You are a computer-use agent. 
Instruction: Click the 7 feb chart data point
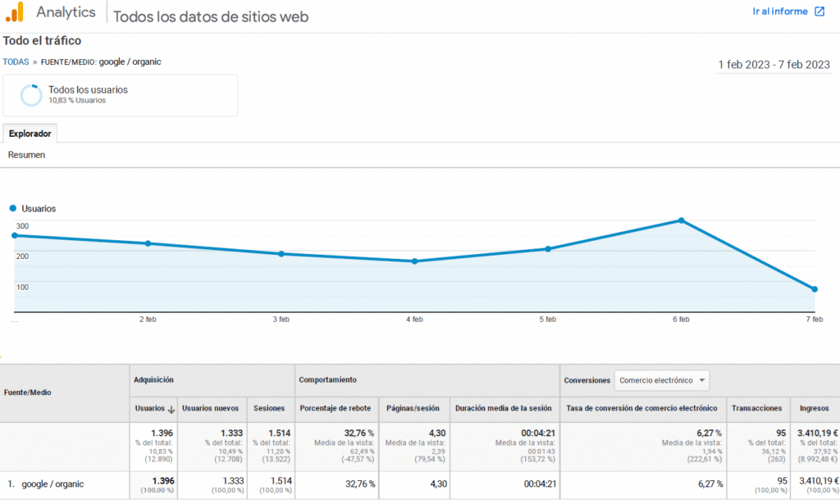coord(814,289)
